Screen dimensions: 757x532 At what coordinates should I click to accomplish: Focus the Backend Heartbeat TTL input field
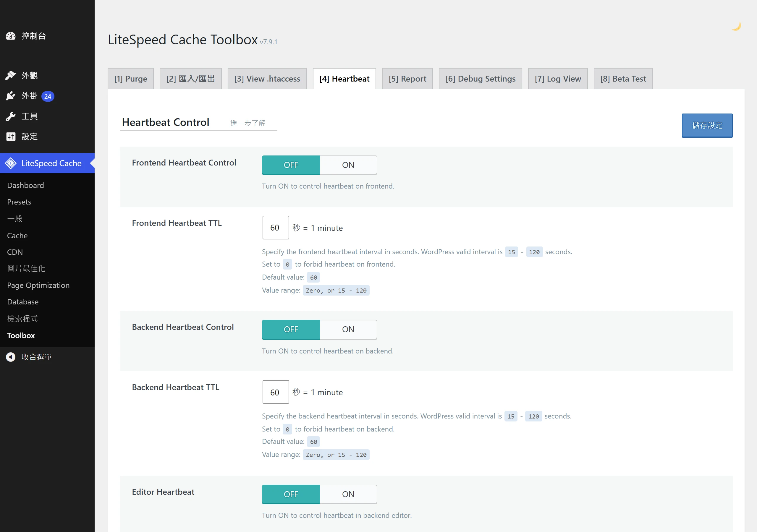pos(276,392)
